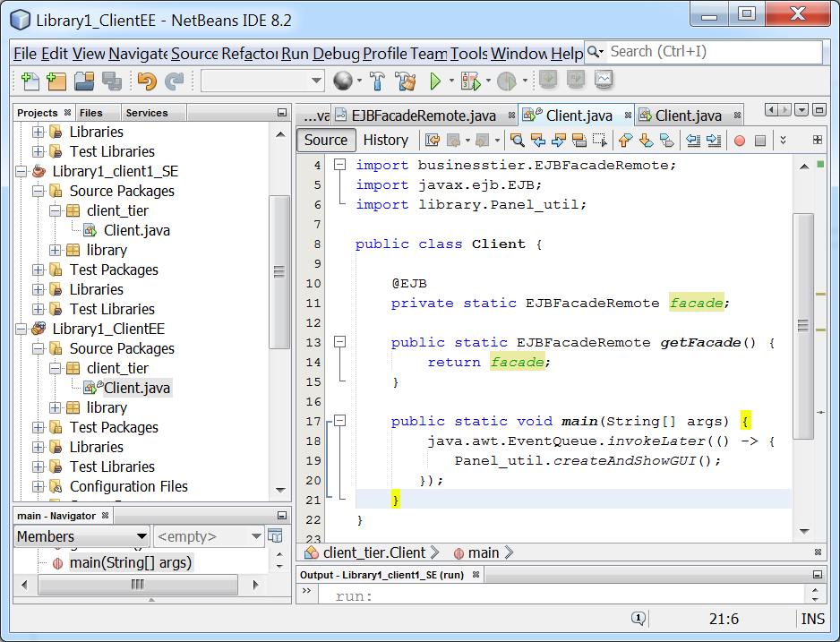Jump to Next Bookmark icon
840x642 pixels.
[x=646, y=141]
